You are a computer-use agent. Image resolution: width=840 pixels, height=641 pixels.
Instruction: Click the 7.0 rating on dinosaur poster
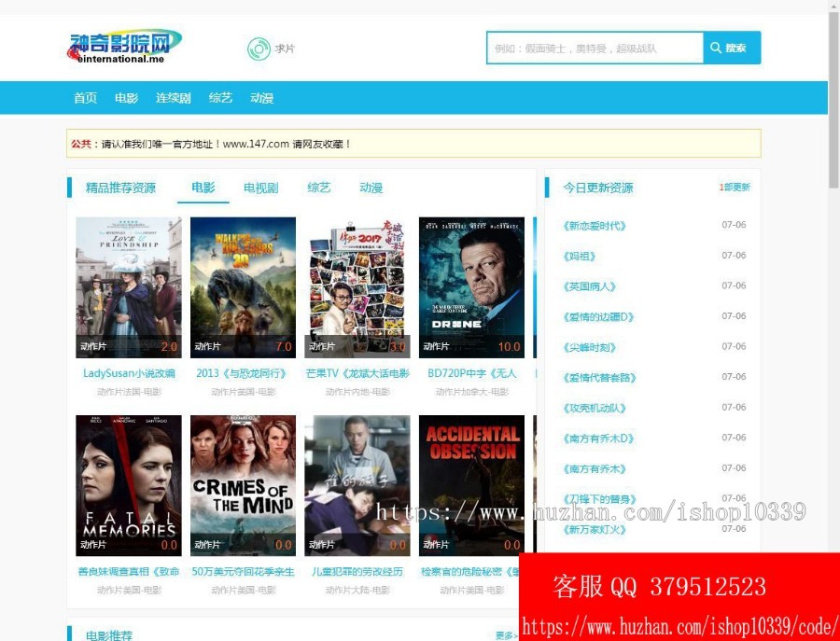[284, 346]
